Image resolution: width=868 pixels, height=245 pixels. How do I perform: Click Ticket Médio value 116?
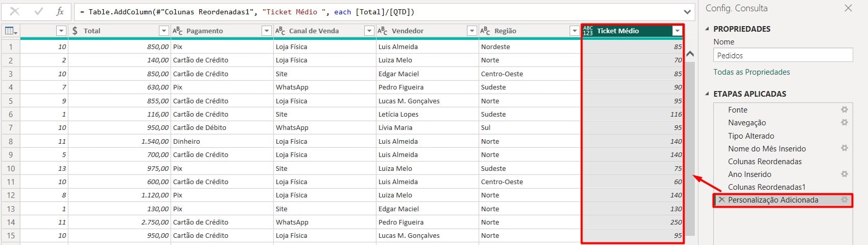pos(632,115)
